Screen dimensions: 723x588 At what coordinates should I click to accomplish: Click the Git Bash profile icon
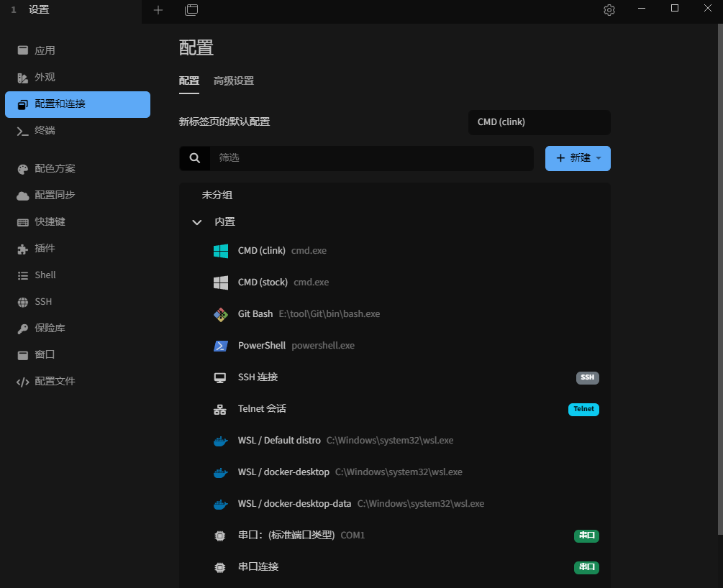pyautogui.click(x=221, y=314)
